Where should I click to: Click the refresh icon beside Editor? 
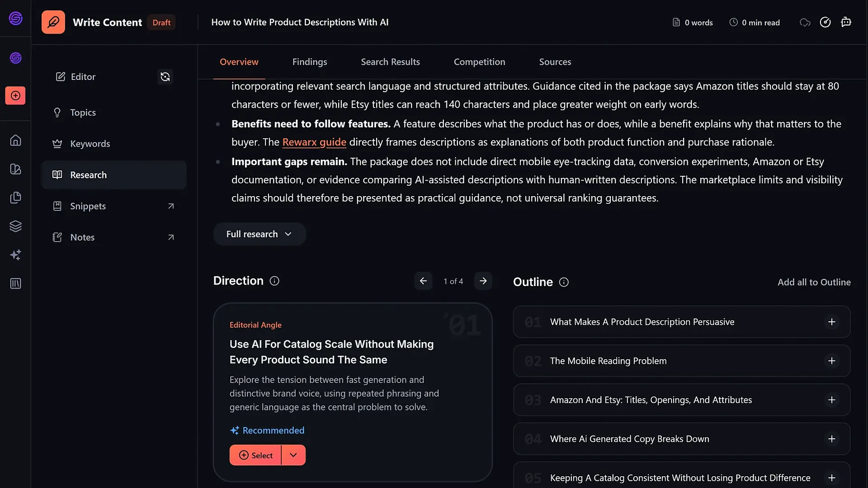tap(165, 77)
